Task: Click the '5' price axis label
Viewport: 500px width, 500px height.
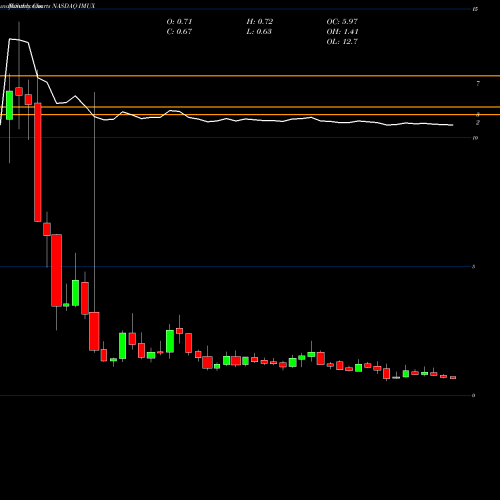Action: 474,267
